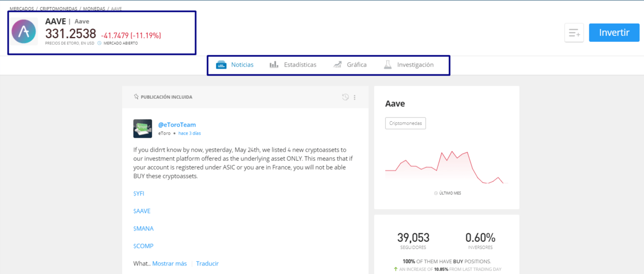Select the $MANA ticker link

click(x=143, y=228)
